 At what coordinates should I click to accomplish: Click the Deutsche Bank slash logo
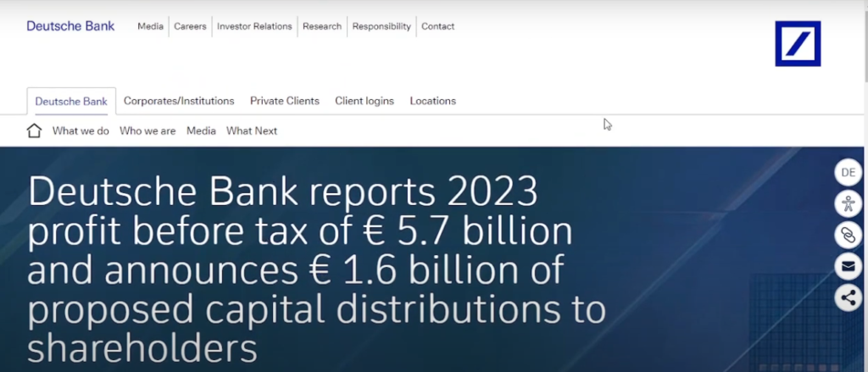coord(798,44)
